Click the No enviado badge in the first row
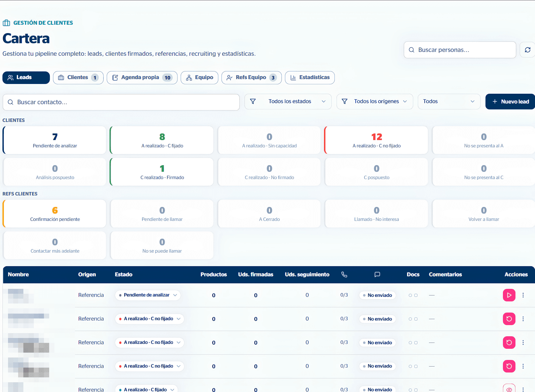This screenshot has width=535, height=392. [377, 295]
